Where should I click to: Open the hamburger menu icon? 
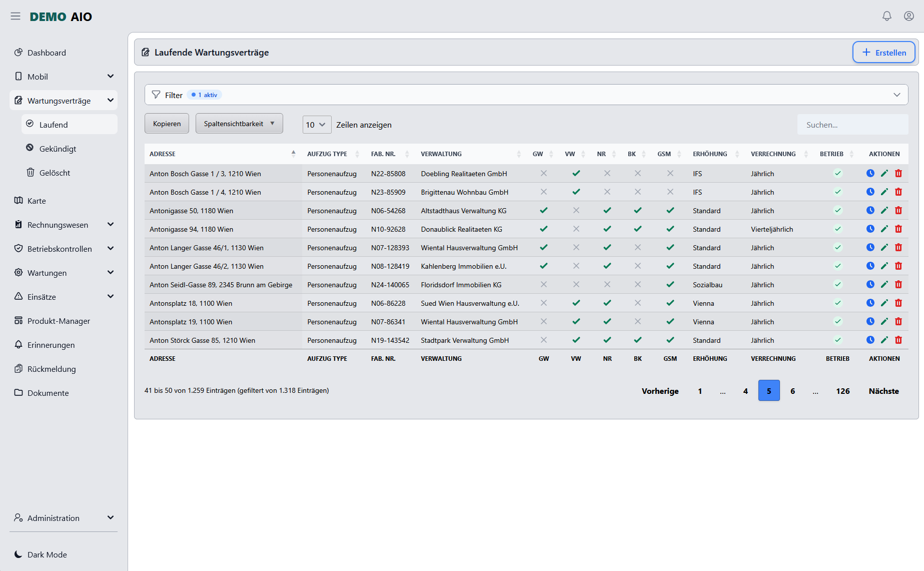(x=16, y=17)
